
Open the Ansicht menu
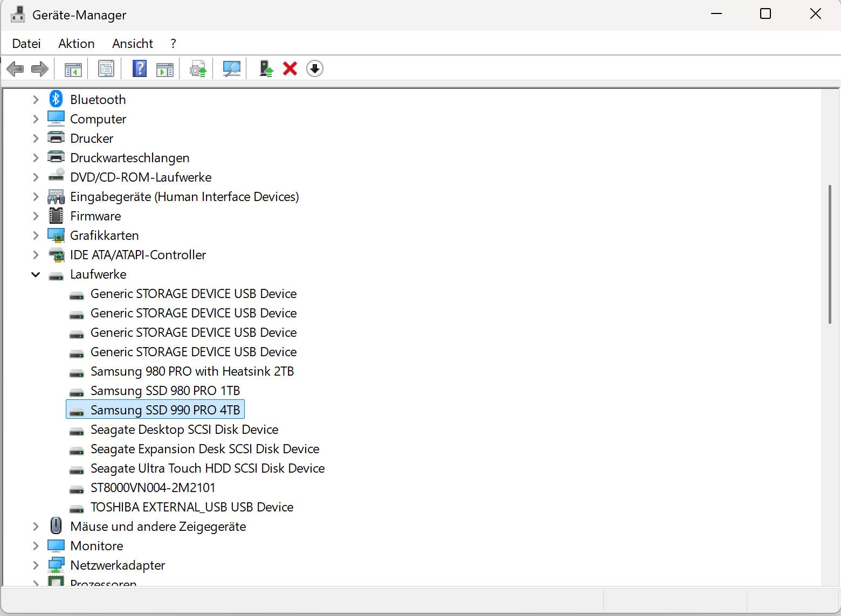tap(133, 44)
